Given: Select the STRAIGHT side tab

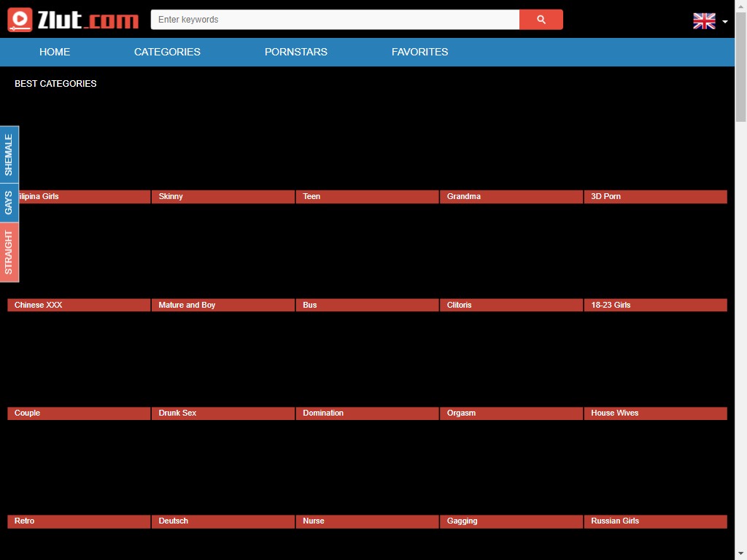Looking at the screenshot, I should (9, 252).
